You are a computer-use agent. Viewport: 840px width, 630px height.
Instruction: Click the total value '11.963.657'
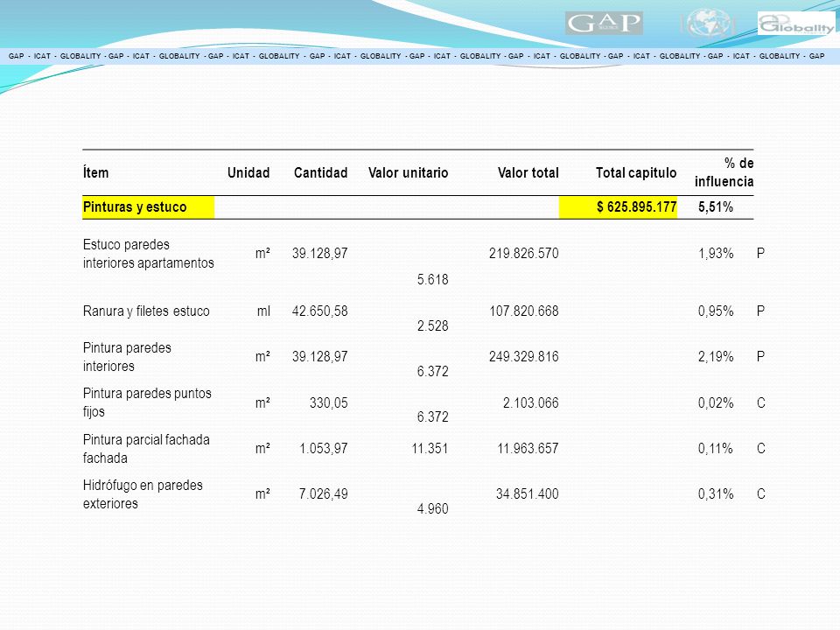528,448
